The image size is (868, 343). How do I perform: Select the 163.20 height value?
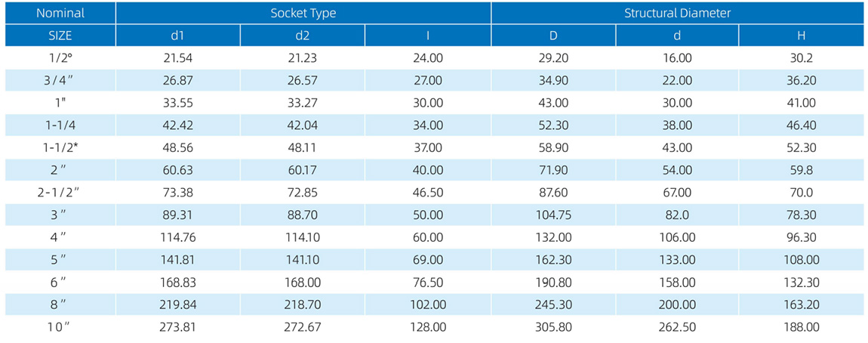[801, 305]
